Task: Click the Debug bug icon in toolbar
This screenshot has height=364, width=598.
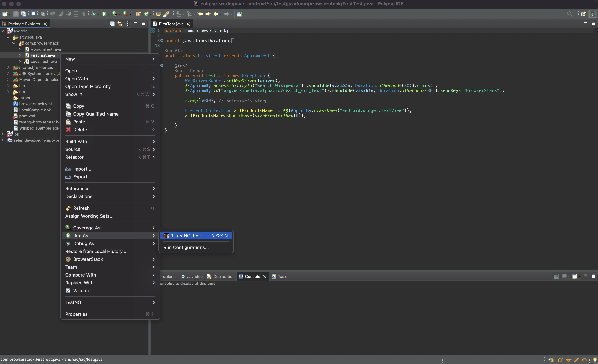Action: [x=94, y=14]
